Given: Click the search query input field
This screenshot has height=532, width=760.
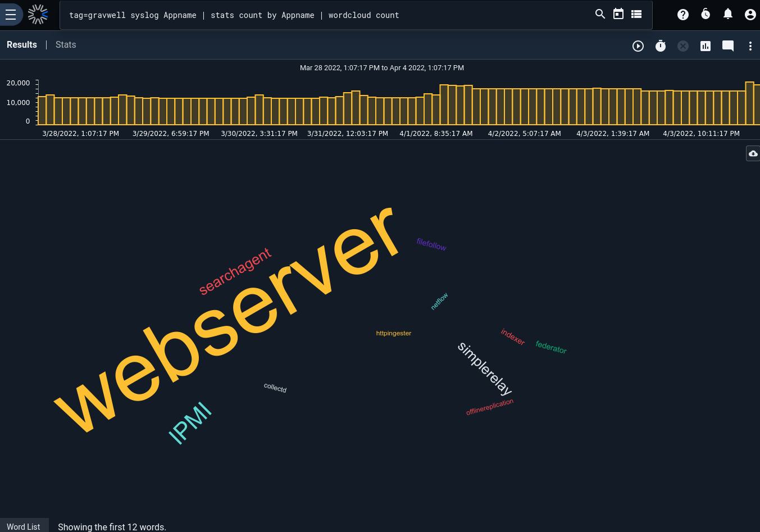Looking at the screenshot, I should click(326, 15).
